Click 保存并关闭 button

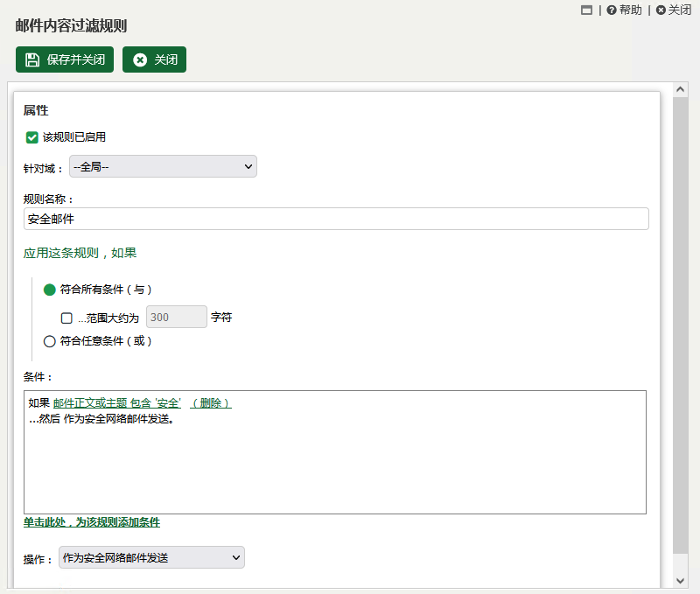click(x=65, y=59)
